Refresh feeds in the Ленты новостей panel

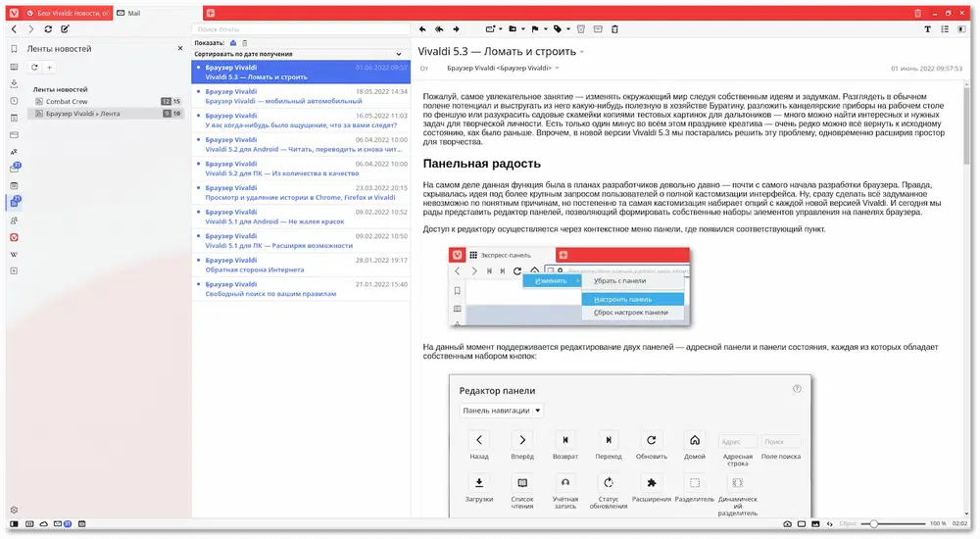coord(34,67)
